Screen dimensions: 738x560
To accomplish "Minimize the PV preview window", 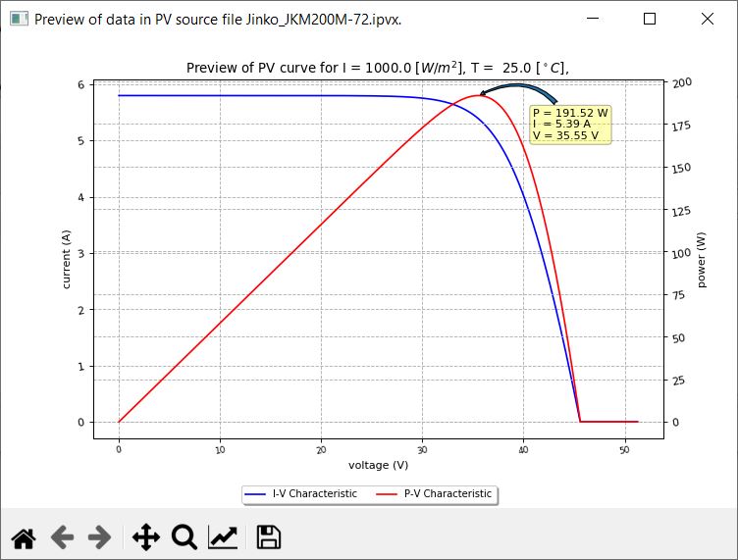I will (x=592, y=19).
